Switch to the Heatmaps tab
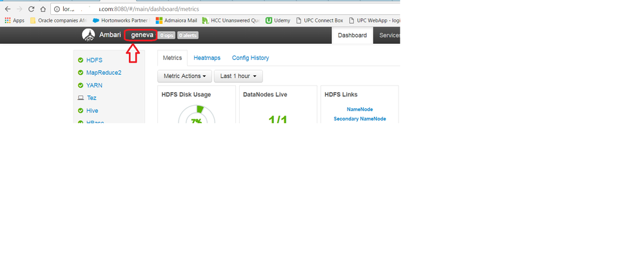The height and width of the screenshot is (278, 644). tap(207, 58)
